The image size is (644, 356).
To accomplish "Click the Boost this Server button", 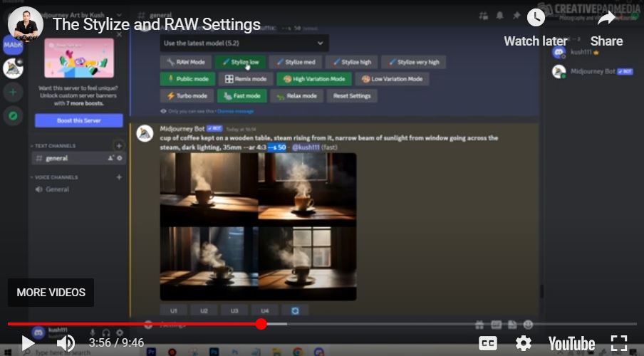I will [x=79, y=120].
